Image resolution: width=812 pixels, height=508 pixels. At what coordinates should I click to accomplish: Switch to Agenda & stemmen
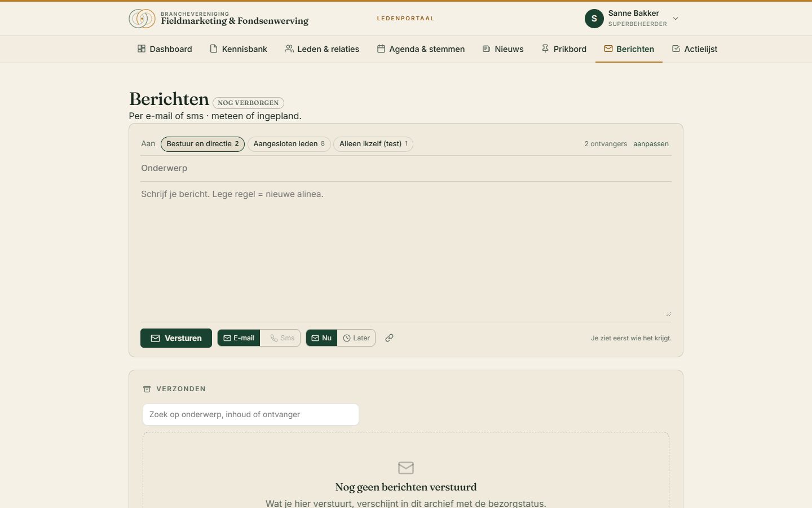[x=421, y=49]
